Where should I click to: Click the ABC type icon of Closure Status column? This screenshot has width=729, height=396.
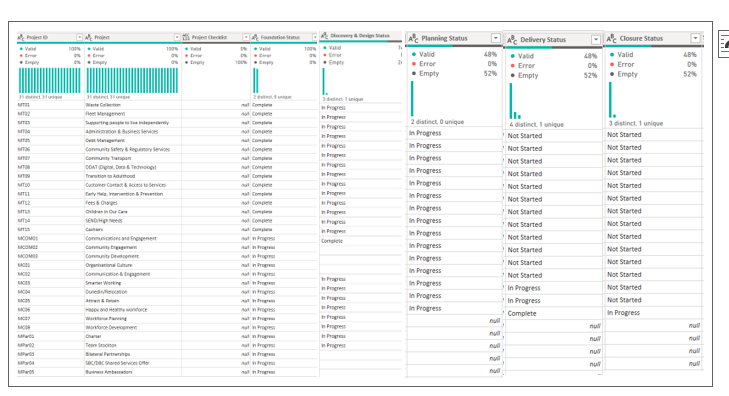pyautogui.click(x=611, y=38)
